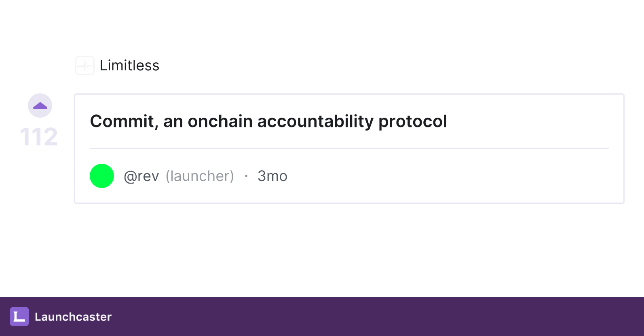Click the word 'accountability' in the title
The height and width of the screenshot is (336, 644).
tap(316, 122)
